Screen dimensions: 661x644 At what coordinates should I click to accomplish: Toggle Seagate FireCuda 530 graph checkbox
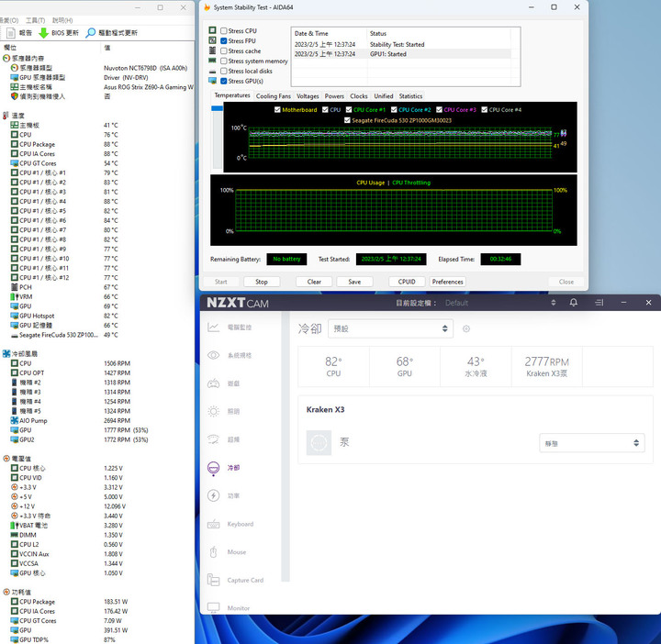coord(347,120)
